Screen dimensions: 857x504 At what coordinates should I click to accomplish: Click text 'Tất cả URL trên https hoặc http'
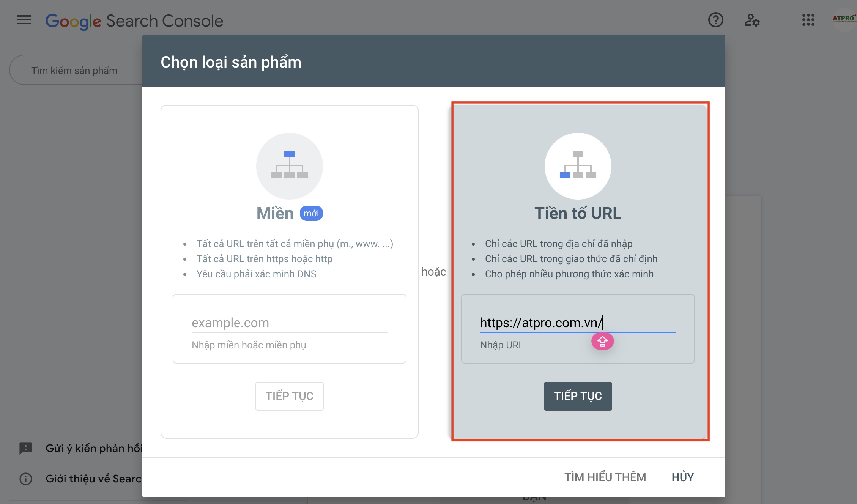click(x=265, y=259)
